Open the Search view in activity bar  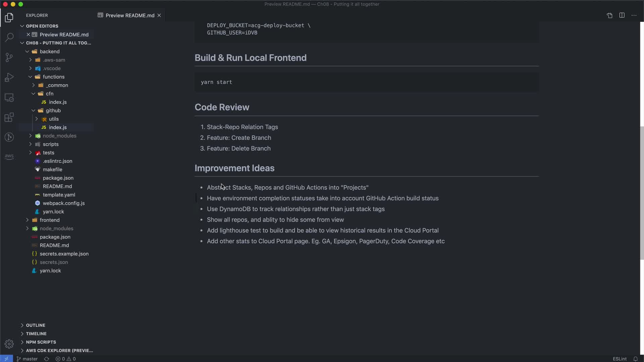coord(9,37)
